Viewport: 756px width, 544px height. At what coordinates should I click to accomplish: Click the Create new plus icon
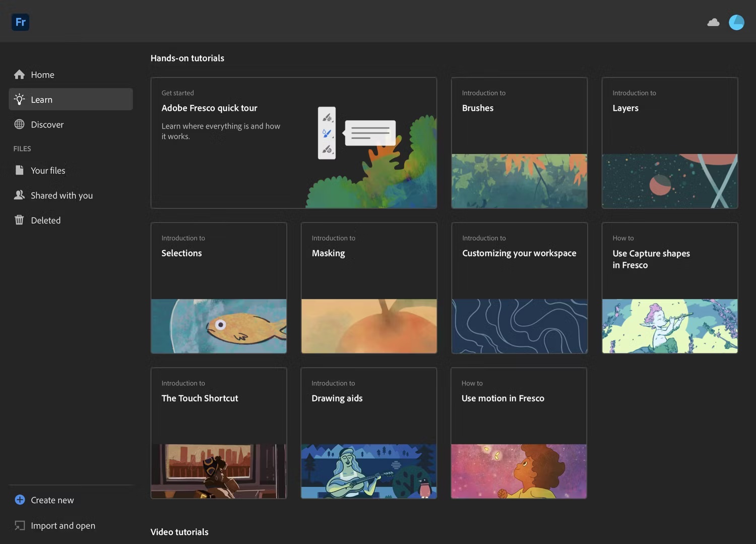[20, 500]
